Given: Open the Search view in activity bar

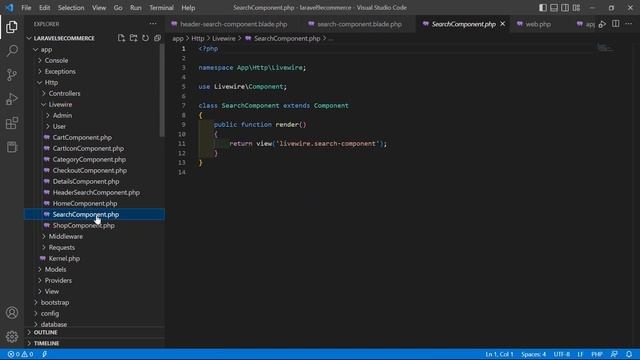Looking at the screenshot, I should [x=12, y=51].
